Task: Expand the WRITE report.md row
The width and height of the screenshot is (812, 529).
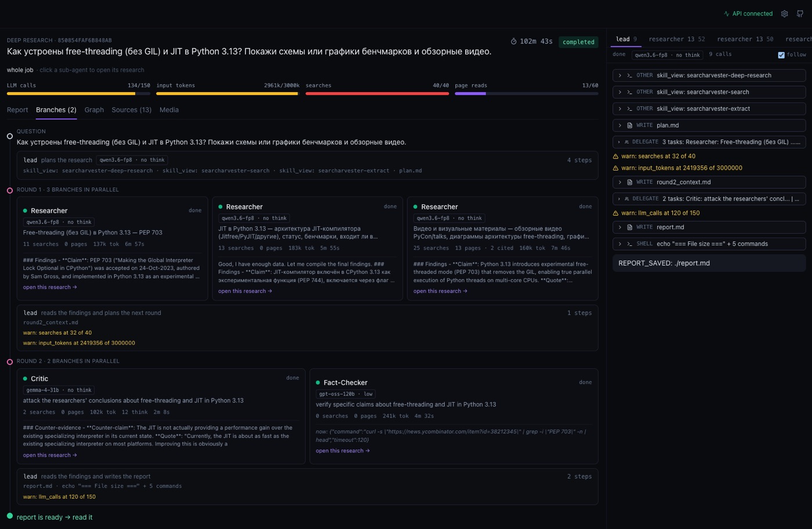Action: (x=709, y=227)
